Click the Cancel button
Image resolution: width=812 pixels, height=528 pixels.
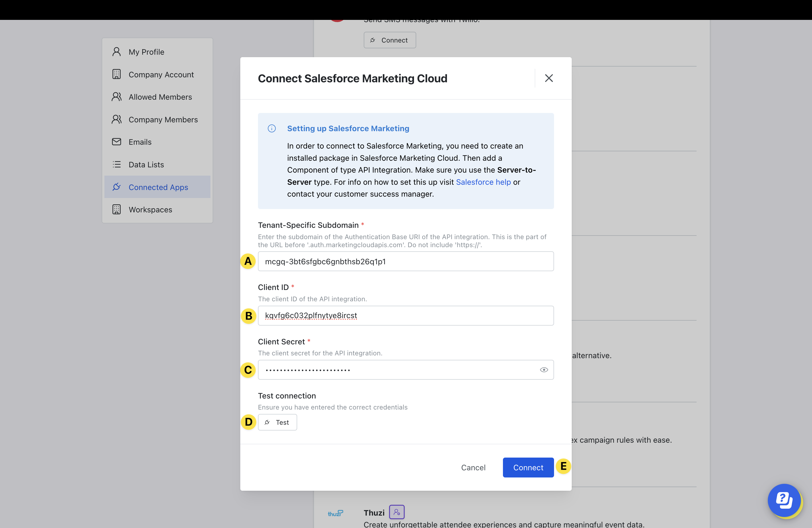(473, 467)
